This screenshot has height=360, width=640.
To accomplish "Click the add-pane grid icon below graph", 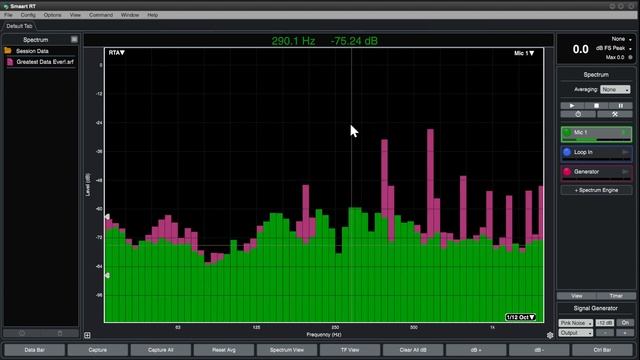I will tap(87, 335).
